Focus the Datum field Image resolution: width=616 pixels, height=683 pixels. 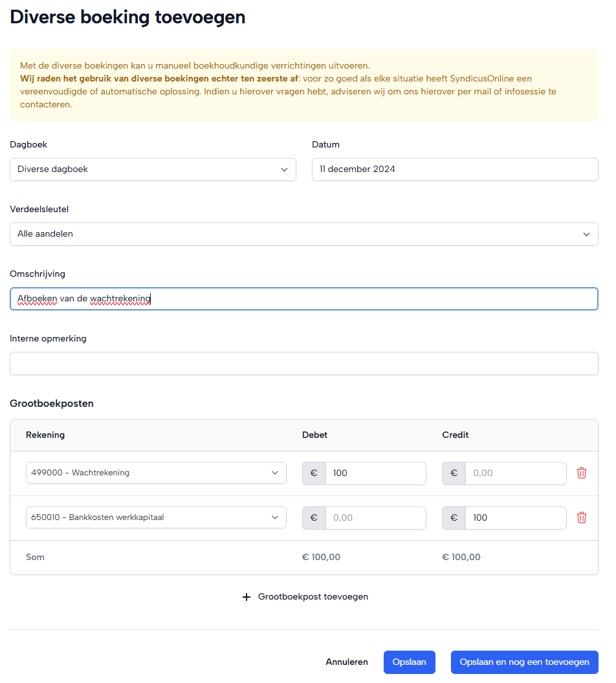click(x=454, y=169)
